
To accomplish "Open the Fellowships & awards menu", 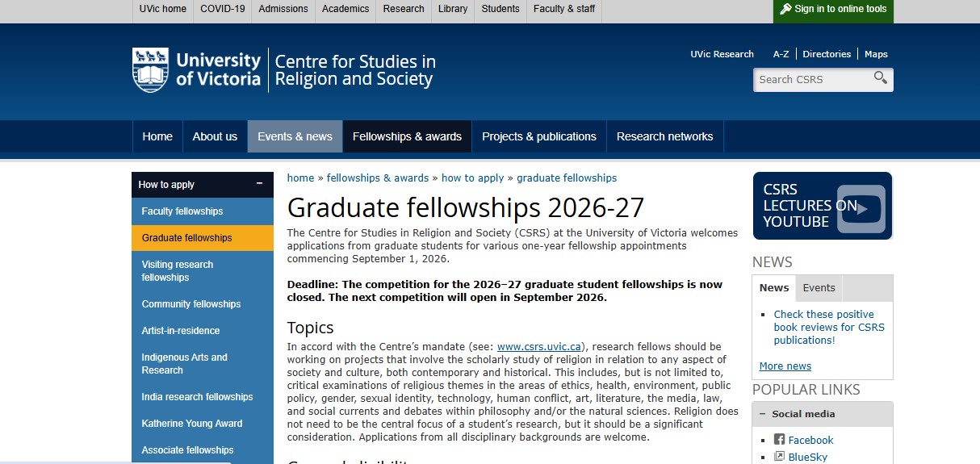I will (x=407, y=136).
